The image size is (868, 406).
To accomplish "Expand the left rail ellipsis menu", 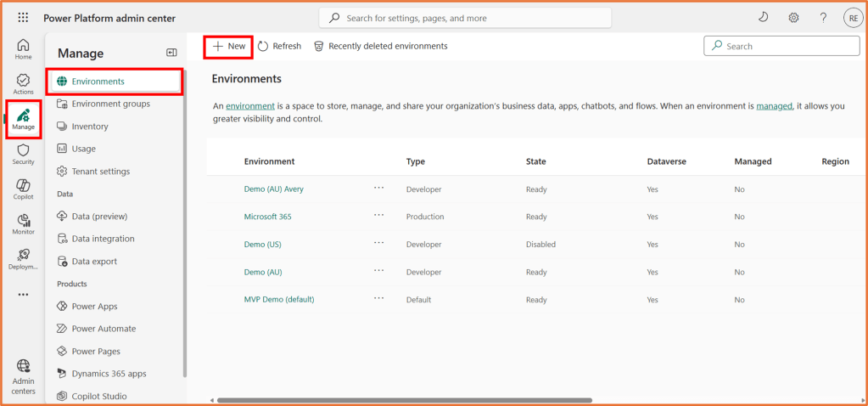I will click(23, 295).
